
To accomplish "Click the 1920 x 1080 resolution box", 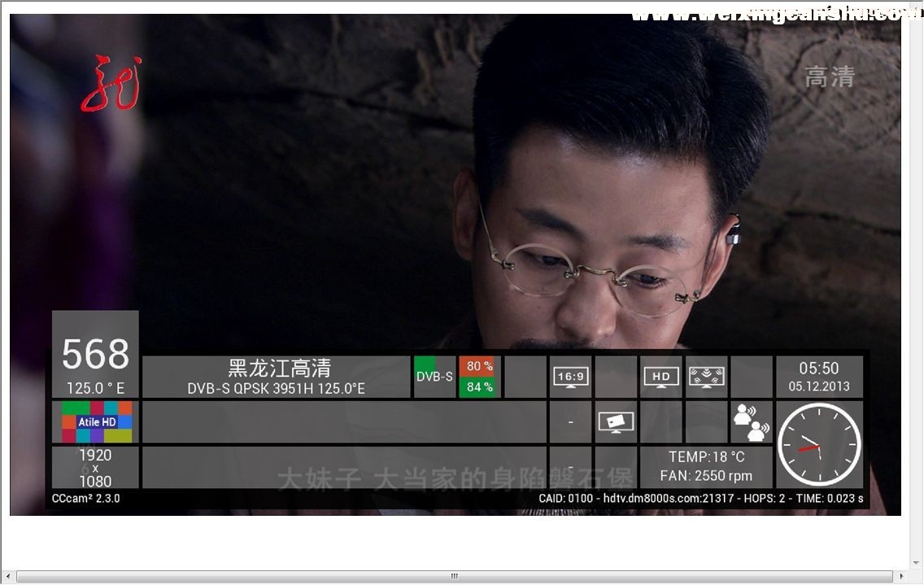I will 95,468.
